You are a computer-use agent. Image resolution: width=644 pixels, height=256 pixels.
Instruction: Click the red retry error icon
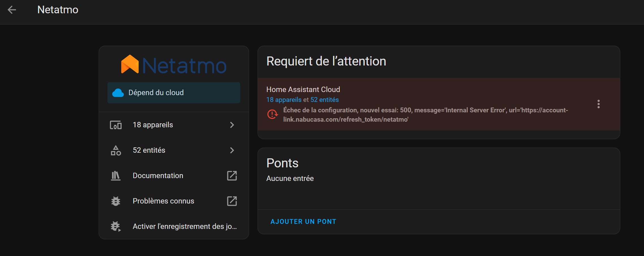pos(273,114)
